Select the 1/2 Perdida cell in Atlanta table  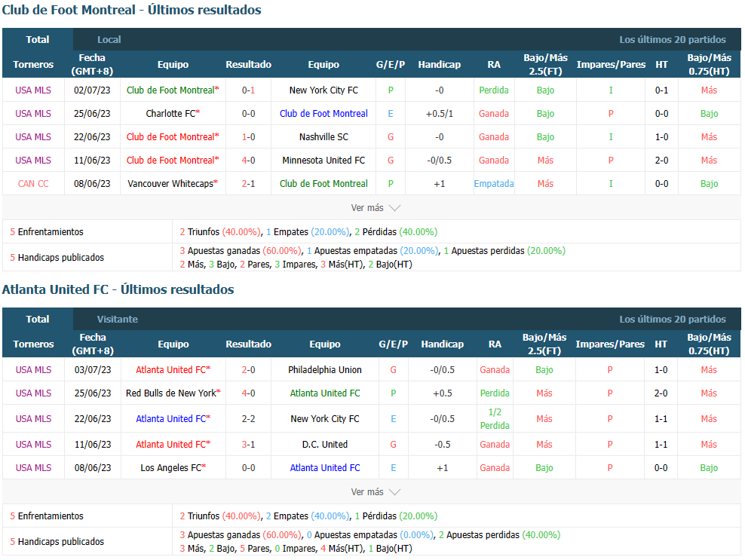tap(495, 418)
